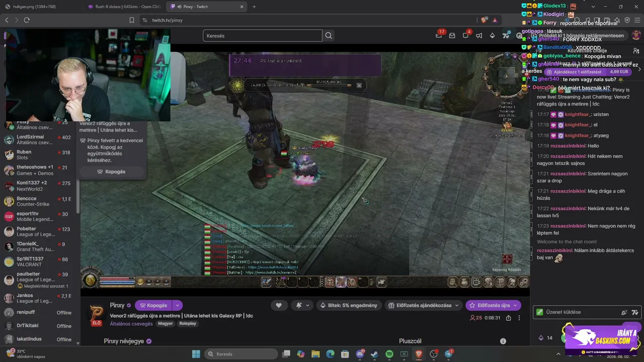This screenshot has width=644, height=362.
Task: Launch Spotify from the taskbar
Action: (389, 354)
